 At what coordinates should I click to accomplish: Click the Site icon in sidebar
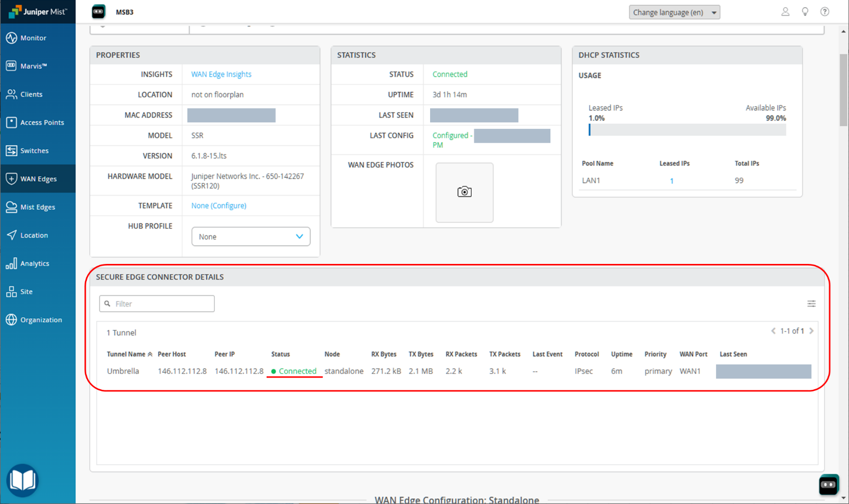(x=11, y=292)
